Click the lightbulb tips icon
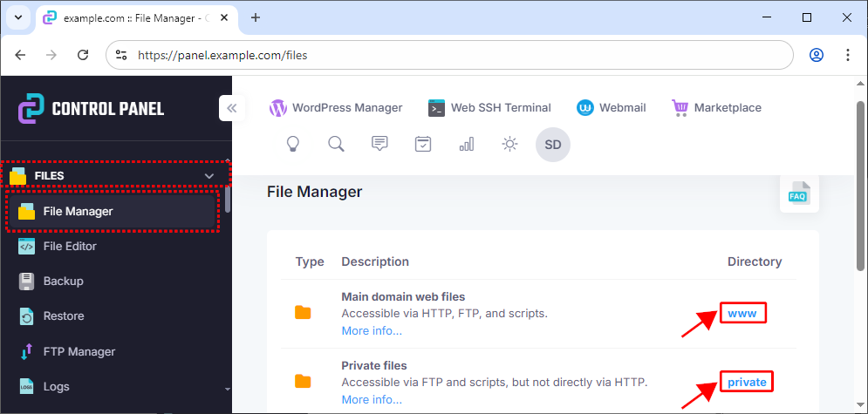Screen dimensions: 868x414 point(292,145)
